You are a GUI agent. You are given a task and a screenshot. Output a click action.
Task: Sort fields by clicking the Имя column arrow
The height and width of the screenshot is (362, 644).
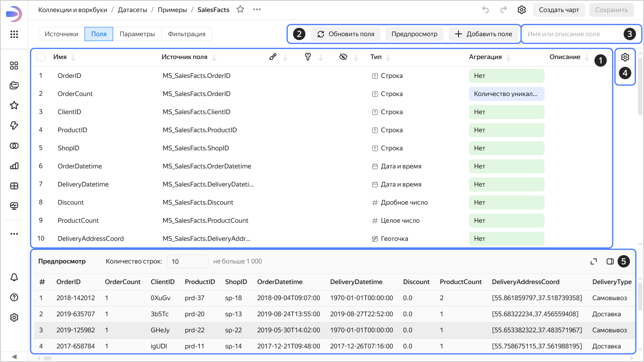pos(73,57)
